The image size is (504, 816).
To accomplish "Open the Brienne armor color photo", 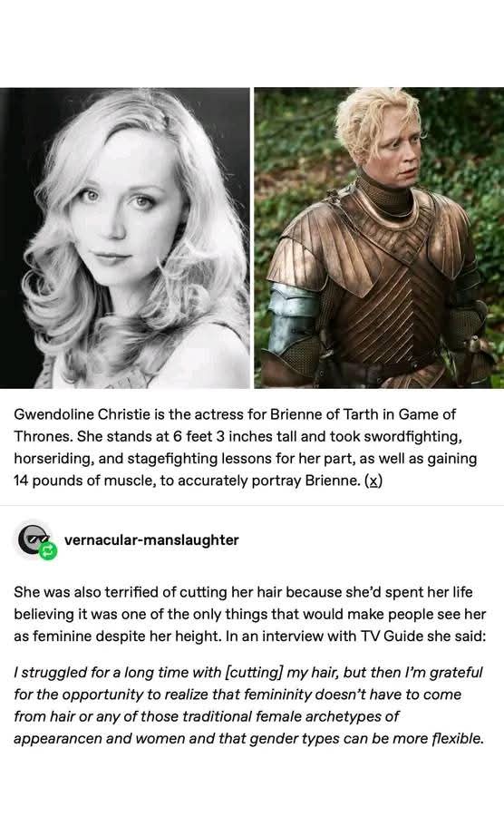I will pos(379,238).
